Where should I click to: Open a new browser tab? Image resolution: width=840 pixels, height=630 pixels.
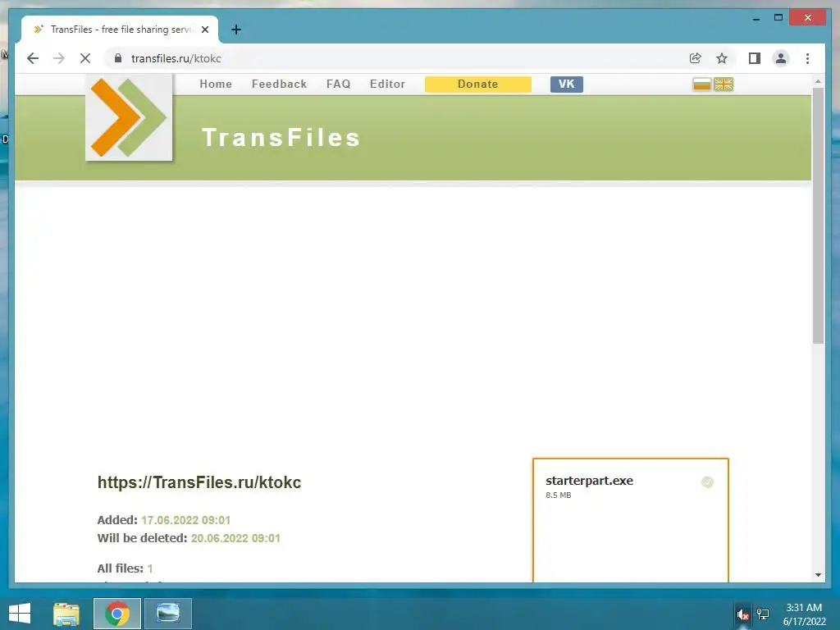pos(236,30)
